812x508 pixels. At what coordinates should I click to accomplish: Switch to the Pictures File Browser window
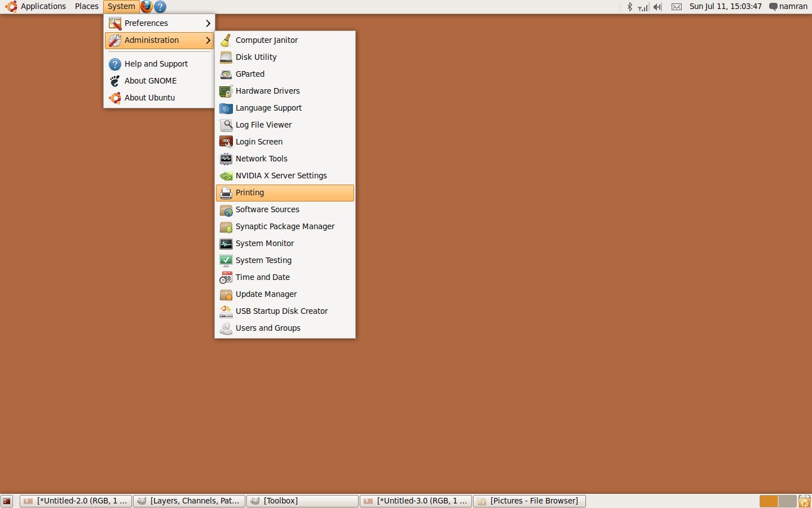[x=529, y=501]
